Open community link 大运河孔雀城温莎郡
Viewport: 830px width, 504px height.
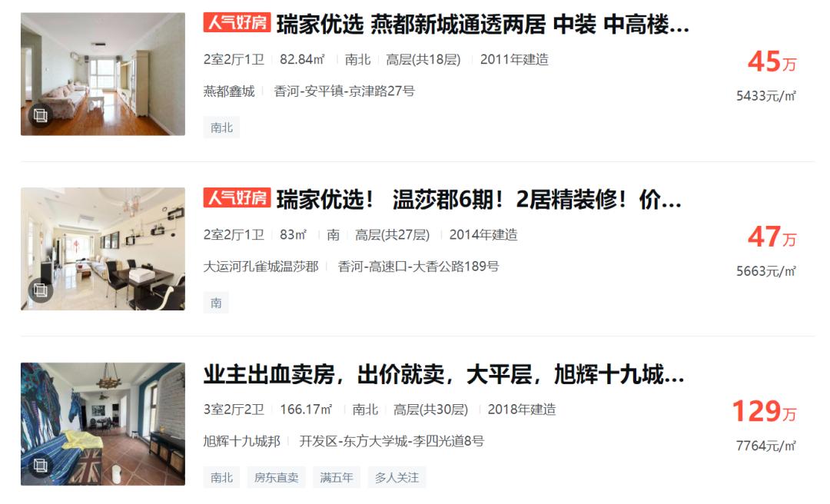[261, 267]
